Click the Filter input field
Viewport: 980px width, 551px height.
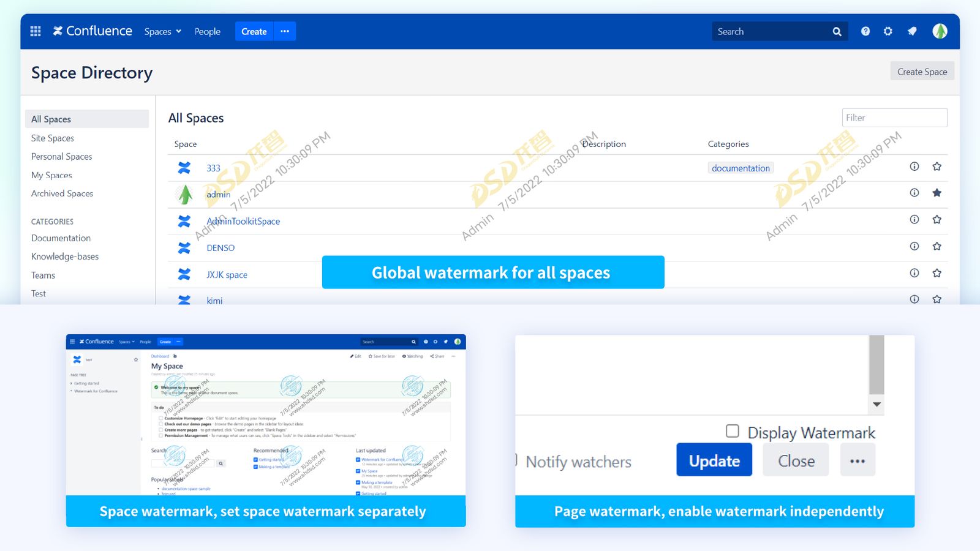coord(895,118)
